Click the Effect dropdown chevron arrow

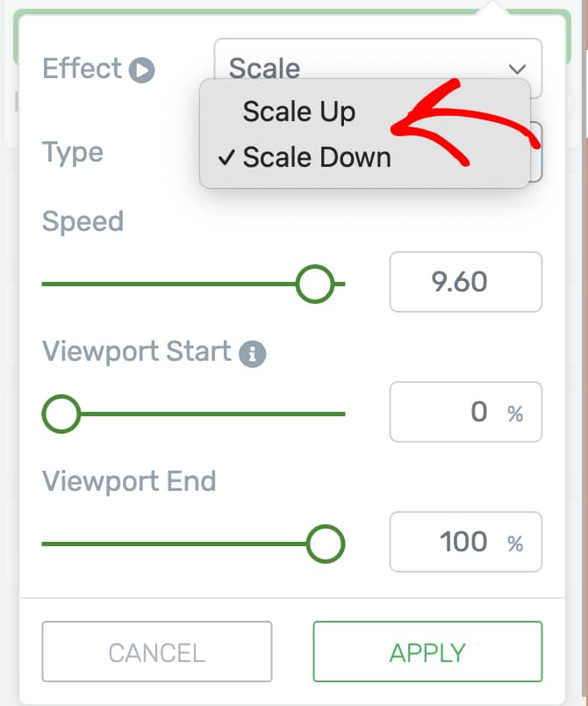point(518,68)
